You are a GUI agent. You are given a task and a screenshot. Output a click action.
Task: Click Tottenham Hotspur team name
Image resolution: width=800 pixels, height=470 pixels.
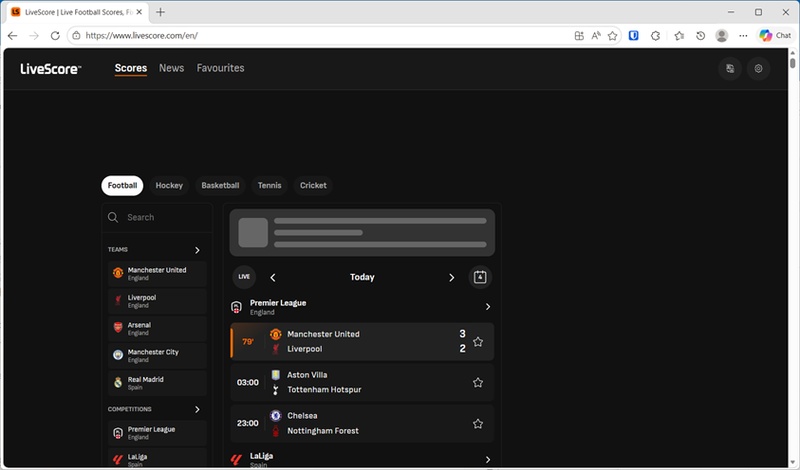click(x=324, y=389)
